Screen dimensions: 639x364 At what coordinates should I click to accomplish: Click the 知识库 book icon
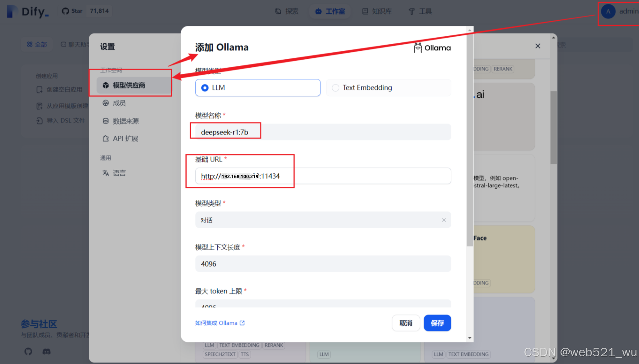[365, 12]
